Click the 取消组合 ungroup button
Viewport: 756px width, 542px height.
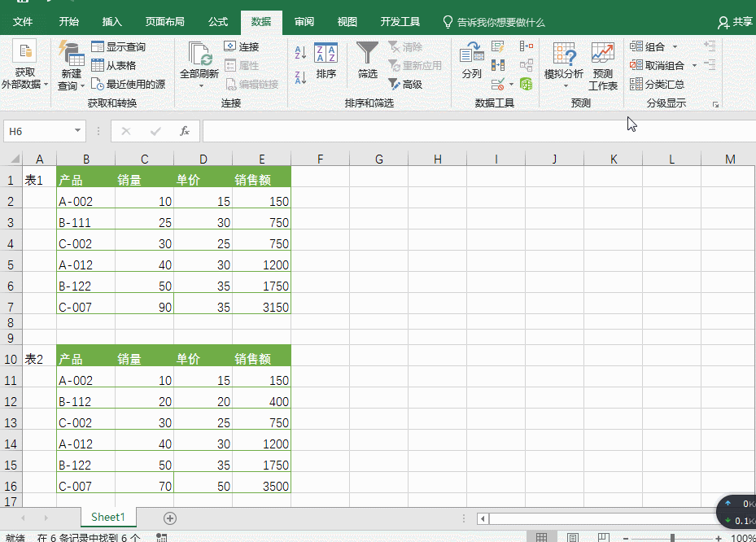click(x=658, y=65)
